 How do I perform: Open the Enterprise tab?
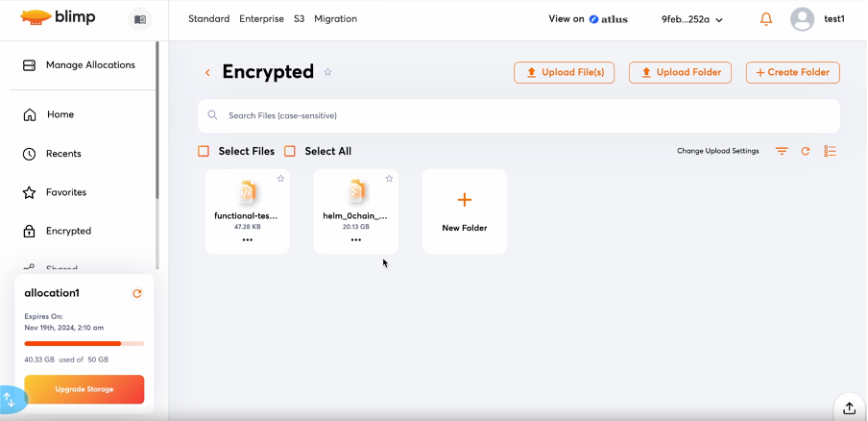(x=261, y=19)
